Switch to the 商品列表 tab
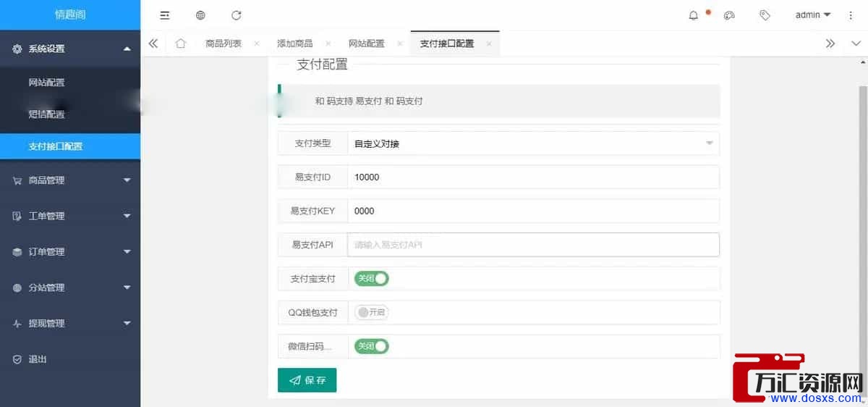868x407 pixels. tap(224, 43)
